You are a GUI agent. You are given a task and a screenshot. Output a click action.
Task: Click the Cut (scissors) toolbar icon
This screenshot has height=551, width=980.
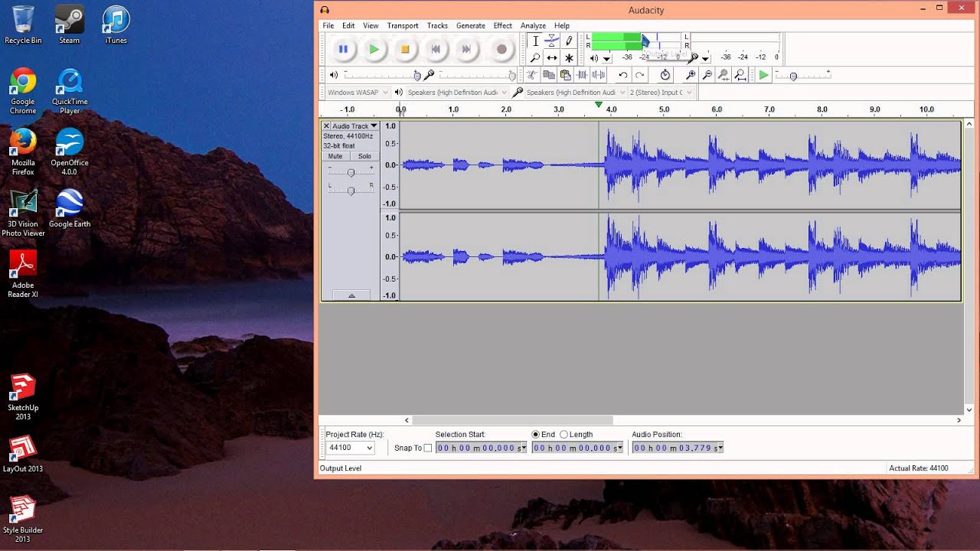tap(532, 75)
